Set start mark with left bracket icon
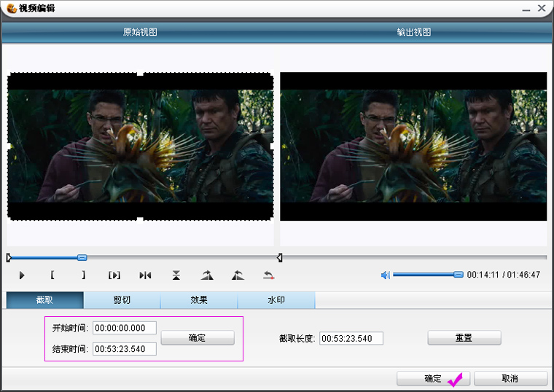The height and width of the screenshot is (392, 554). [x=52, y=275]
